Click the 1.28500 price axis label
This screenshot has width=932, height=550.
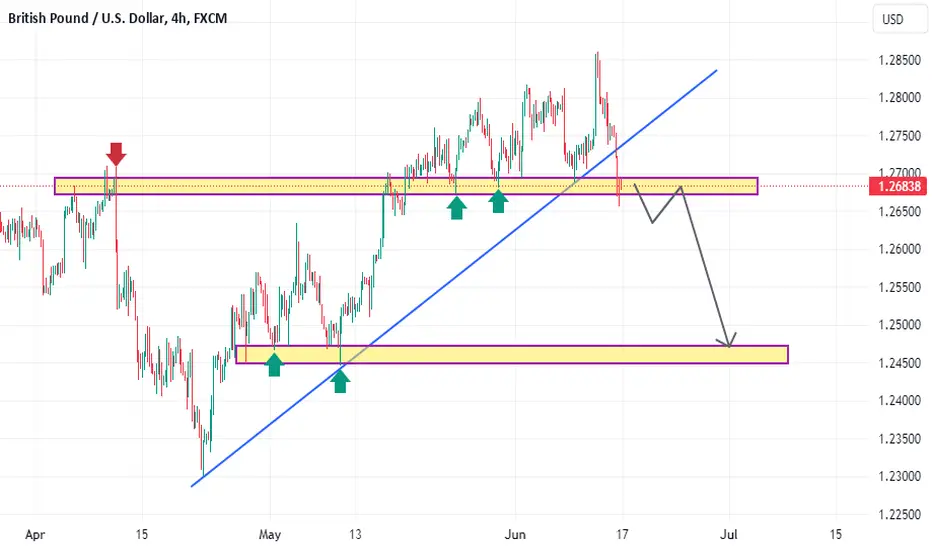pyautogui.click(x=899, y=60)
